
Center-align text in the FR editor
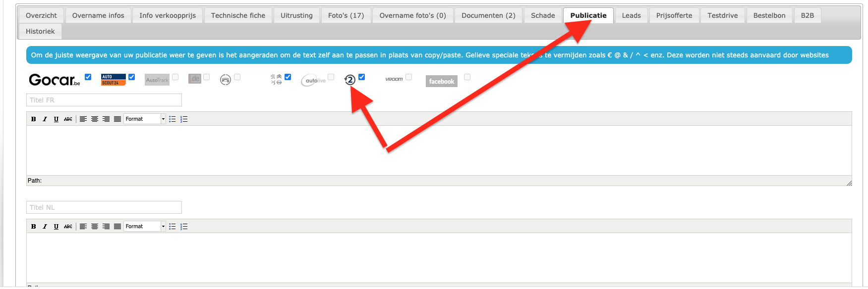click(x=95, y=119)
